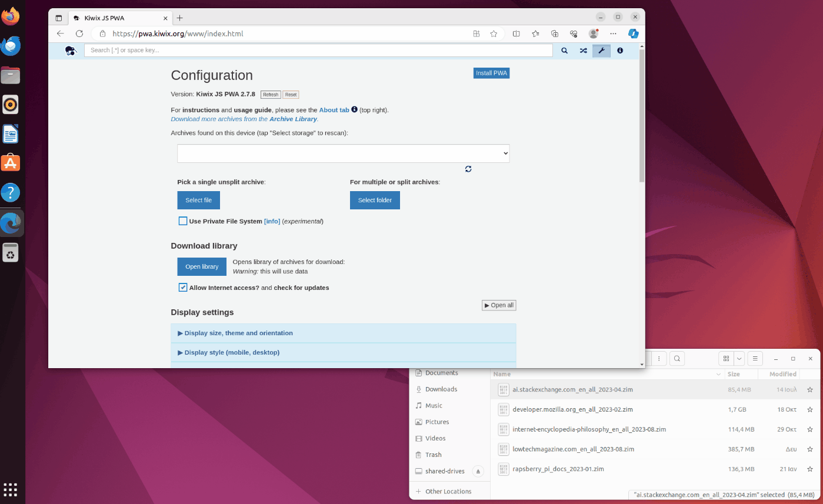This screenshot has height=504, width=823.
Task: Open a random article with shuffle icon
Action: pyautogui.click(x=583, y=51)
